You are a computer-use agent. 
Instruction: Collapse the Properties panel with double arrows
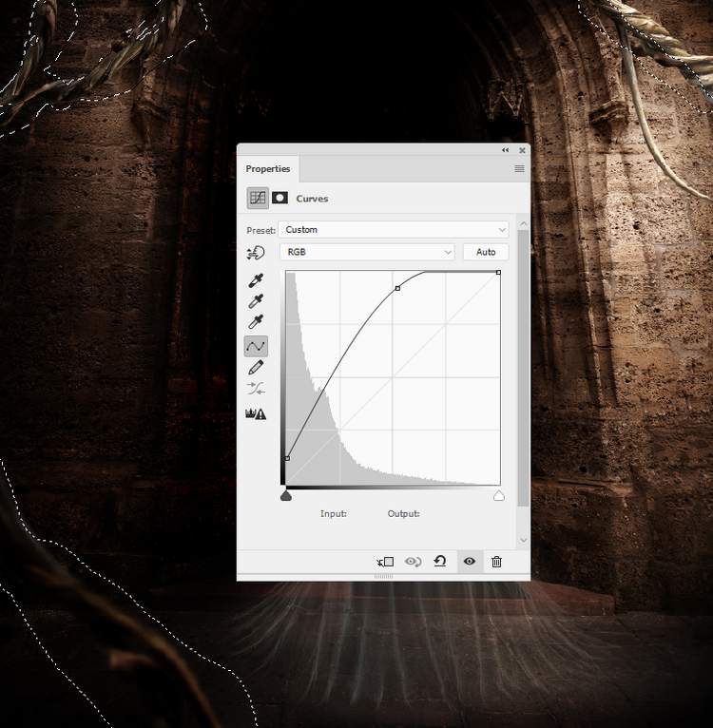[x=506, y=150]
